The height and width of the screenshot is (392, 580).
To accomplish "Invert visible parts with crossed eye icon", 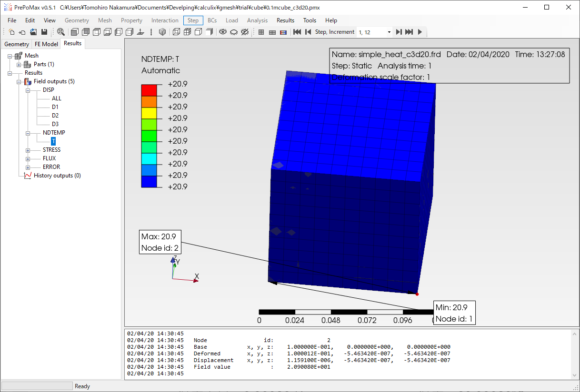I will [245, 32].
